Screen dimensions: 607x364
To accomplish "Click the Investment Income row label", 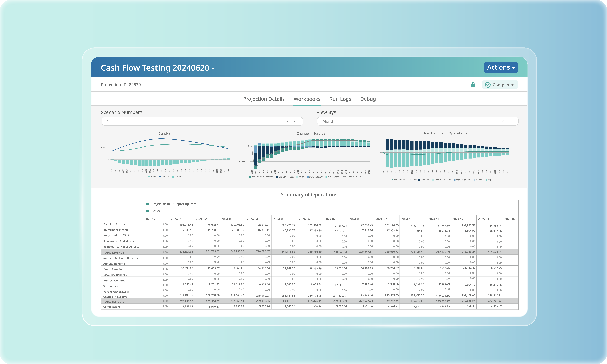I will [116, 230].
